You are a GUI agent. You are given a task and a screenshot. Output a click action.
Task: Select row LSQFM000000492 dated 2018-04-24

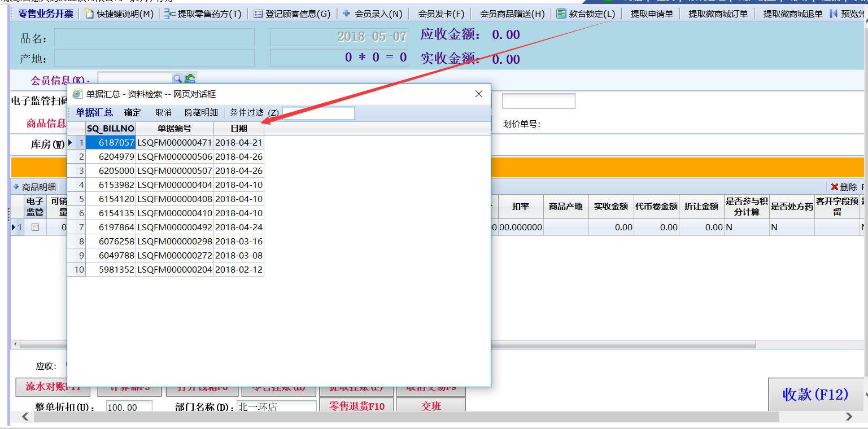click(166, 227)
